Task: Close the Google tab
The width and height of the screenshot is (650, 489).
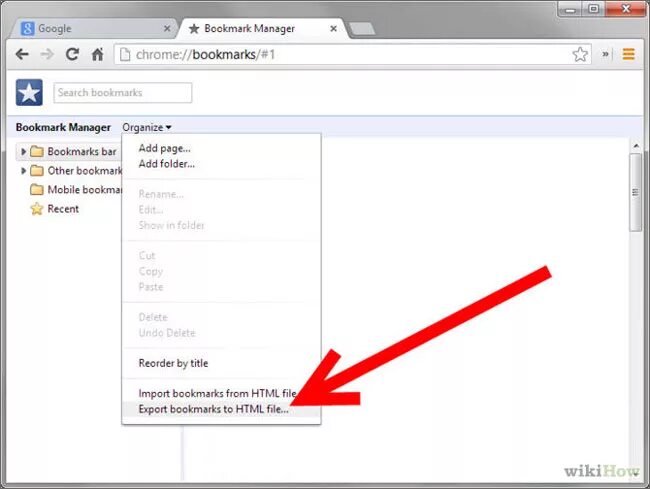Action: click(167, 29)
